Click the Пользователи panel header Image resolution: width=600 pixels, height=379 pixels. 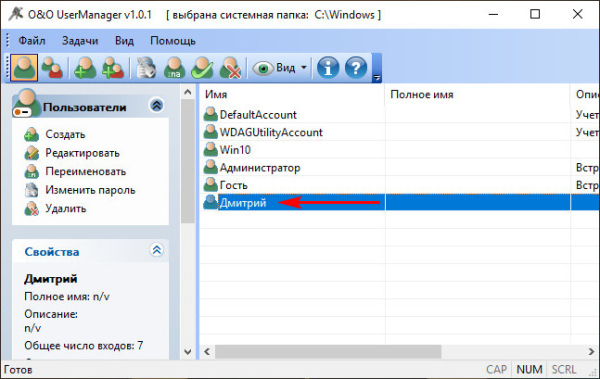(90, 106)
